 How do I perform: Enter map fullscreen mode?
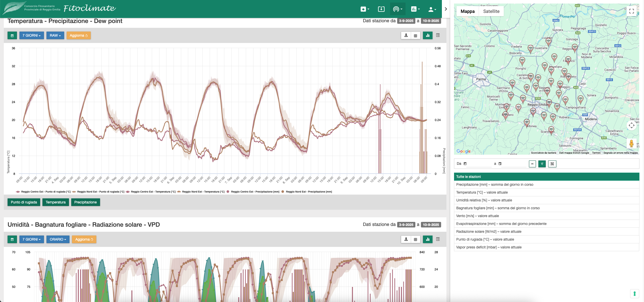(631, 11)
